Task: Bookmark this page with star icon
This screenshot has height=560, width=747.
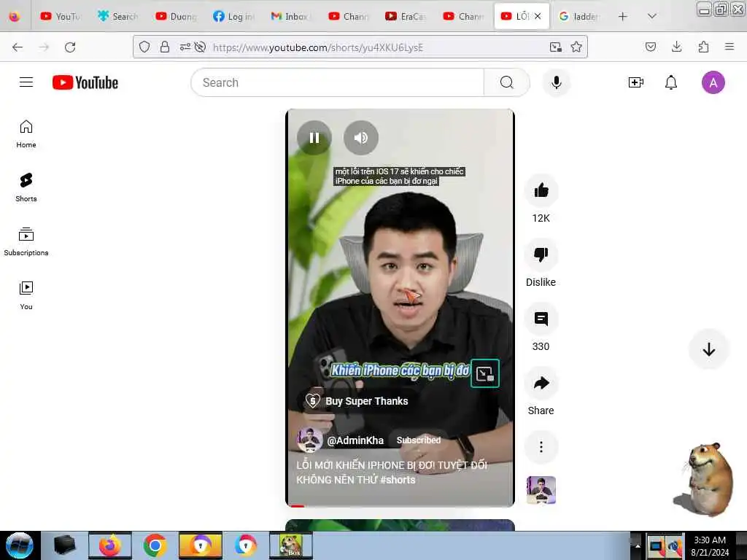Action: (x=576, y=47)
